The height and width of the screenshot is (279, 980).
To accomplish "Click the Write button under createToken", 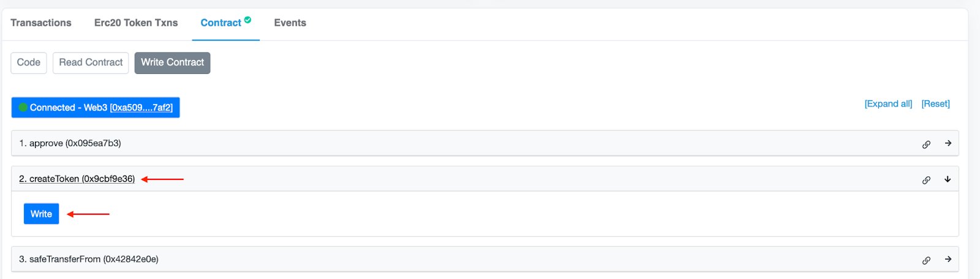I will (x=41, y=214).
